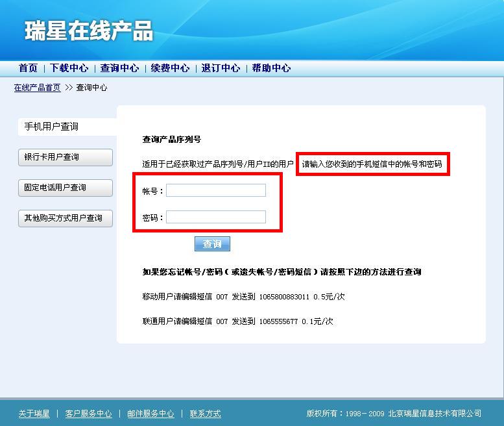Select 续费中心 in the navigation bar
Viewport: 504px width, 426px height.
(x=170, y=68)
